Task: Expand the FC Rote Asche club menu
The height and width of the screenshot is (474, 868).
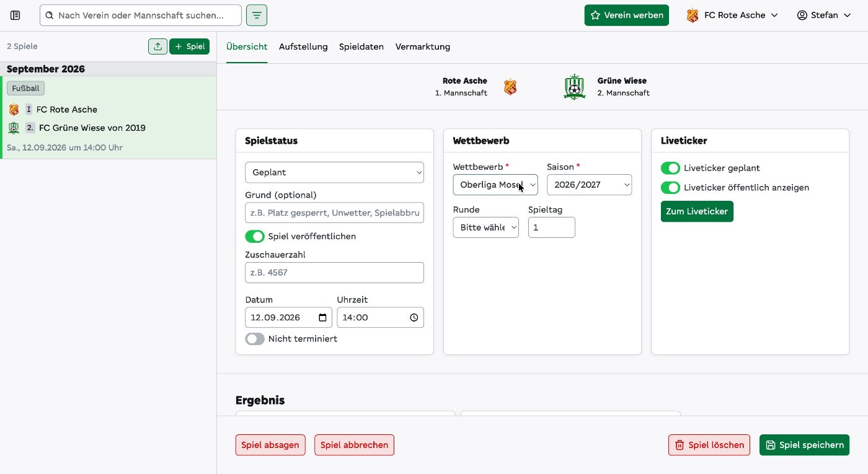Action: (x=732, y=15)
